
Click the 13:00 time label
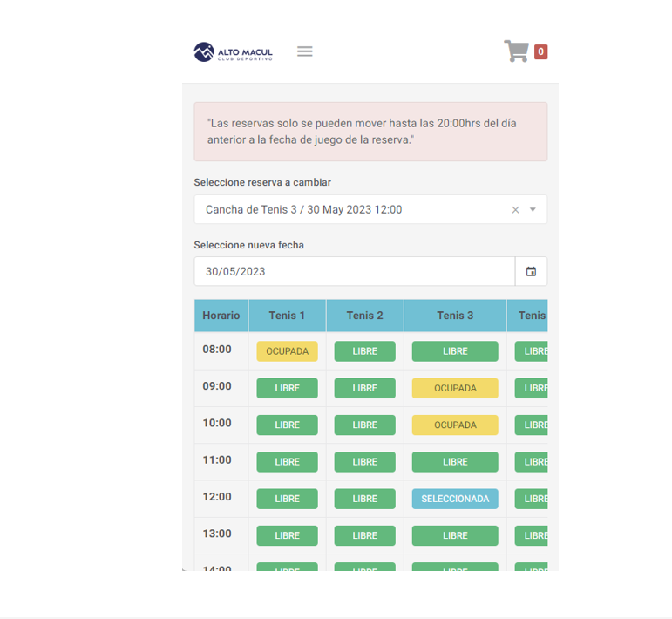coord(217,534)
